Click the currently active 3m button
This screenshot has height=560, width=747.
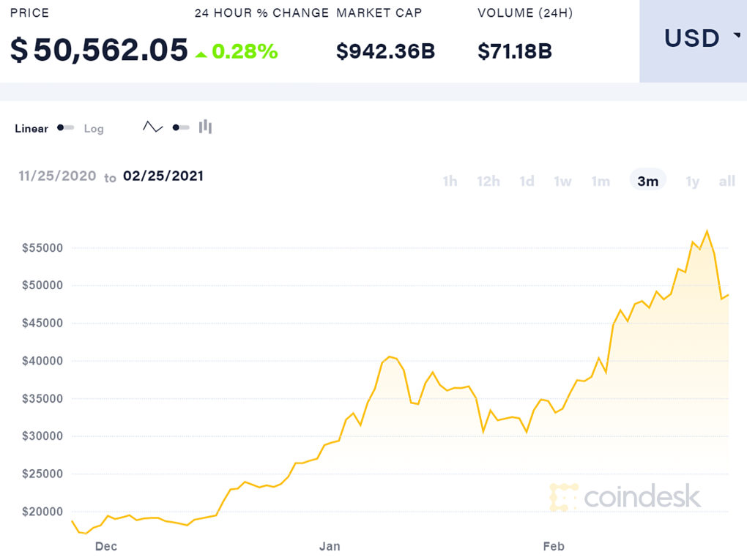tap(647, 180)
